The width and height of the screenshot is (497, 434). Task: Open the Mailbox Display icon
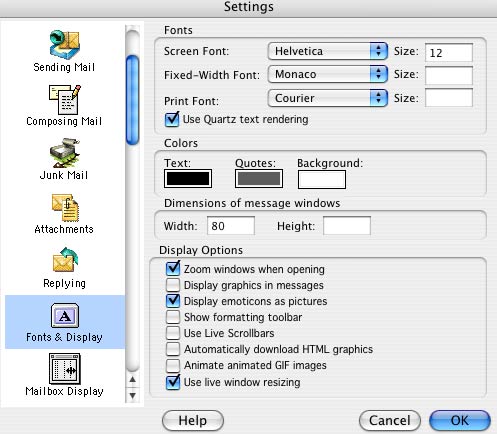[65, 369]
